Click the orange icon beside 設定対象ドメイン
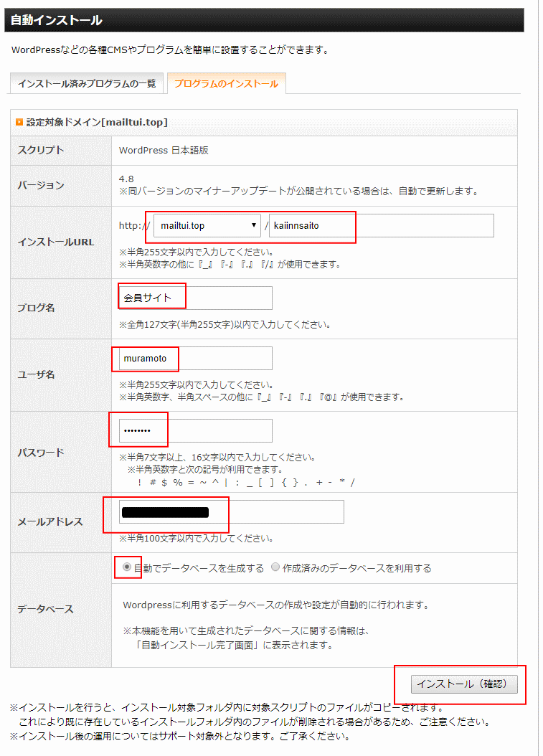This screenshot has height=756, width=543. [x=19, y=122]
